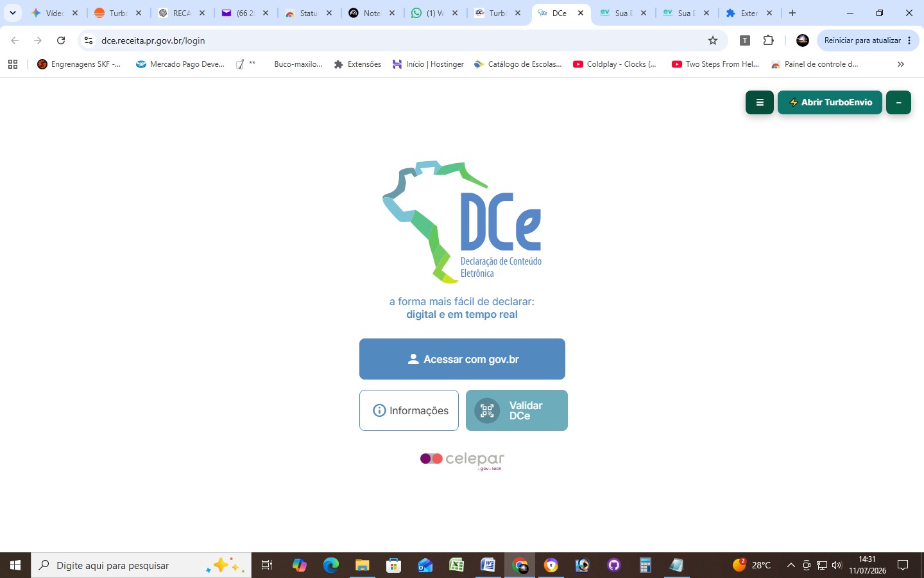View site information icon in address bar
Screen dimensions: 924x578
89,40
